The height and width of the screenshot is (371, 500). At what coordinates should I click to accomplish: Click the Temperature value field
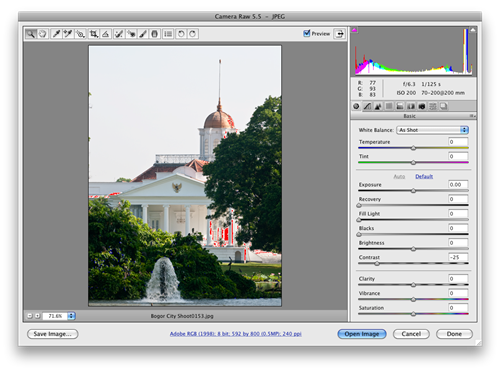point(458,142)
